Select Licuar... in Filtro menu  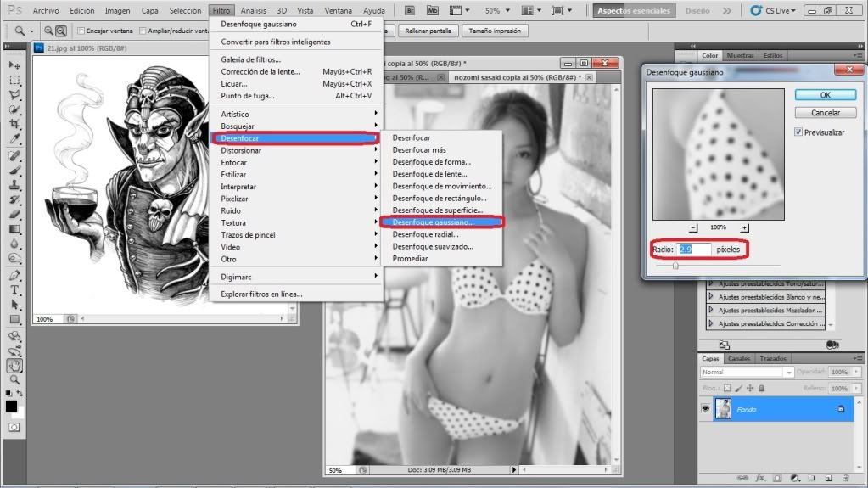[x=233, y=84]
